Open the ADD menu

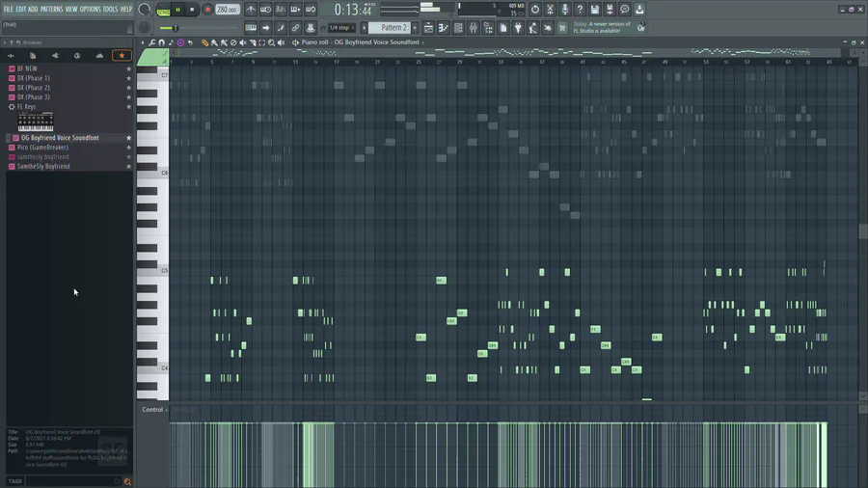tap(33, 10)
